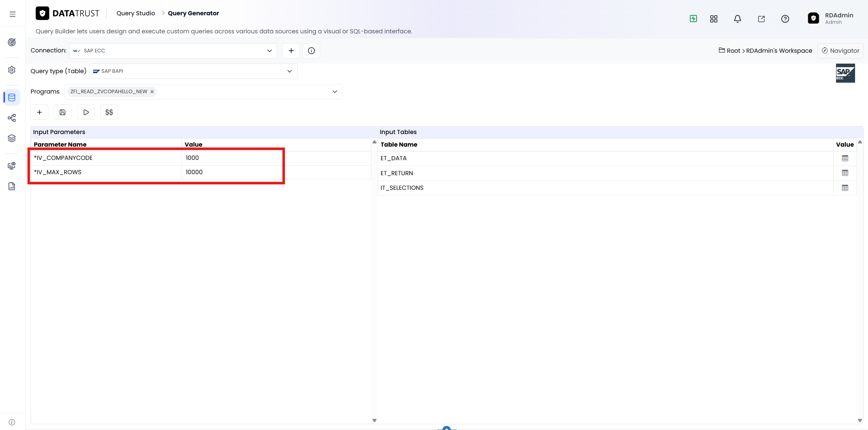Click the add new query plus button
The width and height of the screenshot is (868, 430).
[x=39, y=112]
